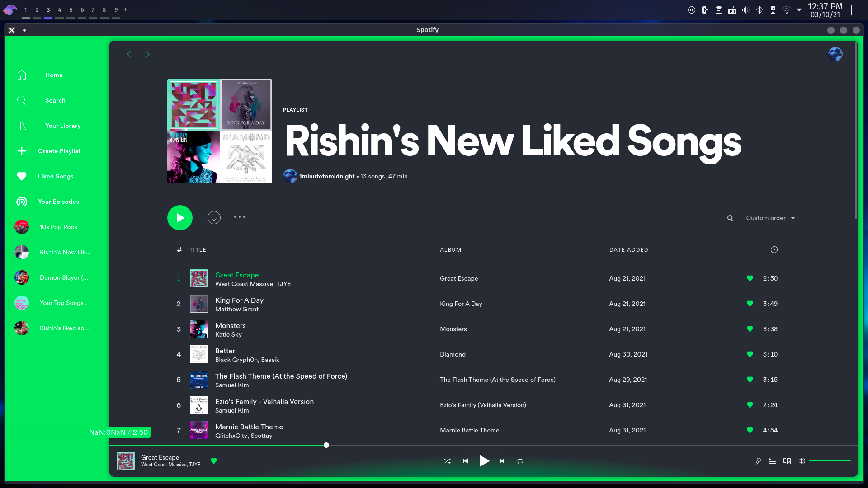Download the playlist for offline listening
Image resolution: width=868 pixels, height=488 pixels.
214,217
